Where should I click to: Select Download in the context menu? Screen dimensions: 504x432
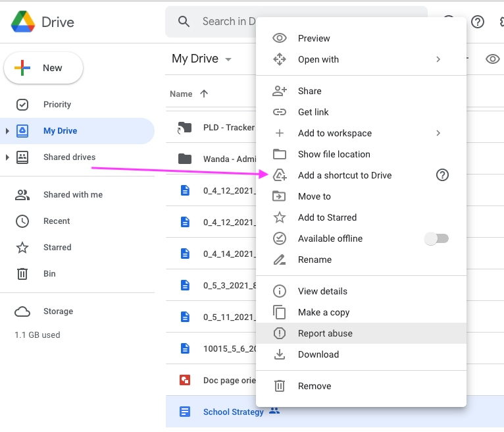pos(361,354)
